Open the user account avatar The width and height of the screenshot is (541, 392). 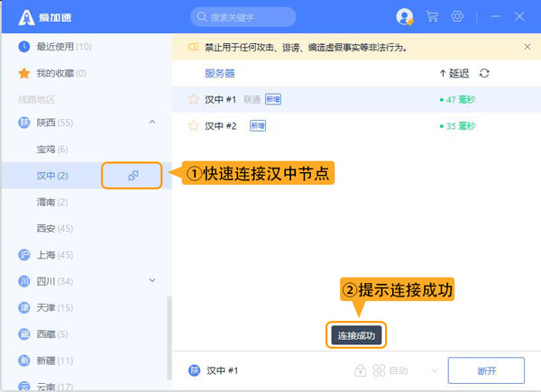coord(404,16)
